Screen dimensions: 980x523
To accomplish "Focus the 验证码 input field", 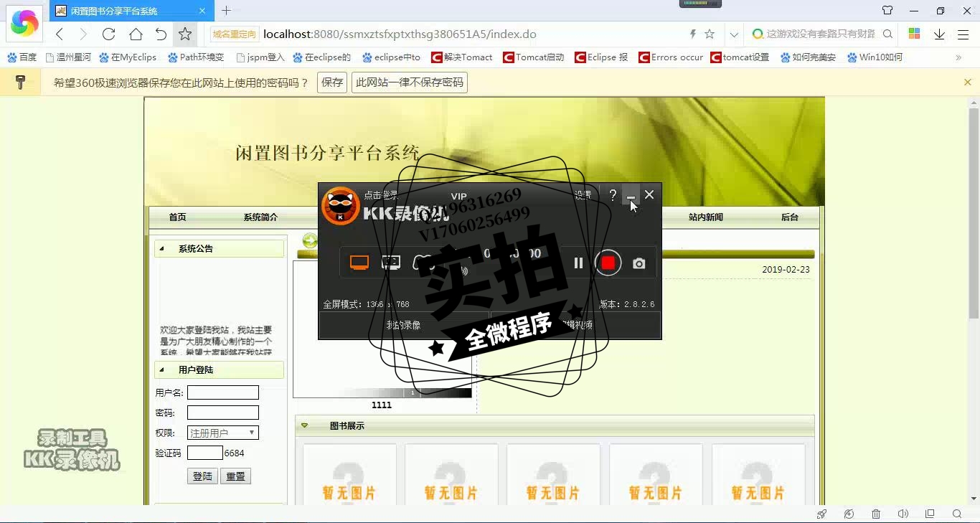I will point(205,453).
